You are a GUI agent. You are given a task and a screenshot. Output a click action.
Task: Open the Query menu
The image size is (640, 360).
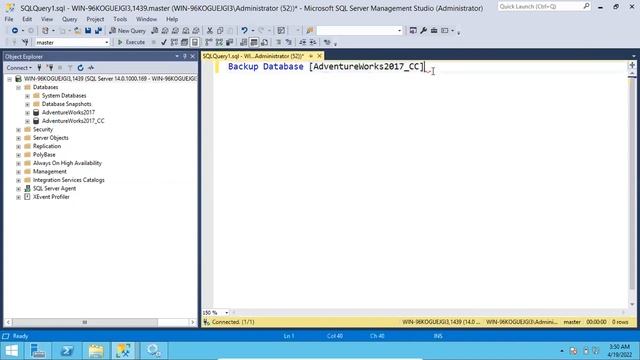pos(69,19)
